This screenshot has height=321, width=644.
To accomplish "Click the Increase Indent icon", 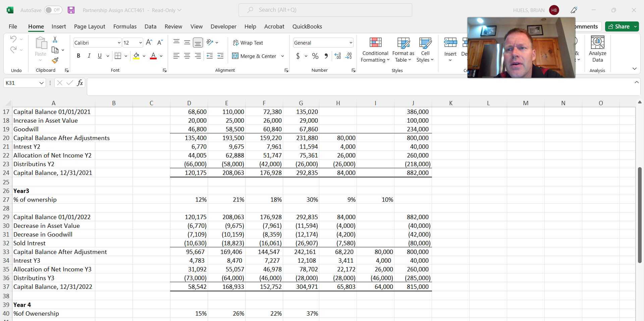I will point(220,56).
